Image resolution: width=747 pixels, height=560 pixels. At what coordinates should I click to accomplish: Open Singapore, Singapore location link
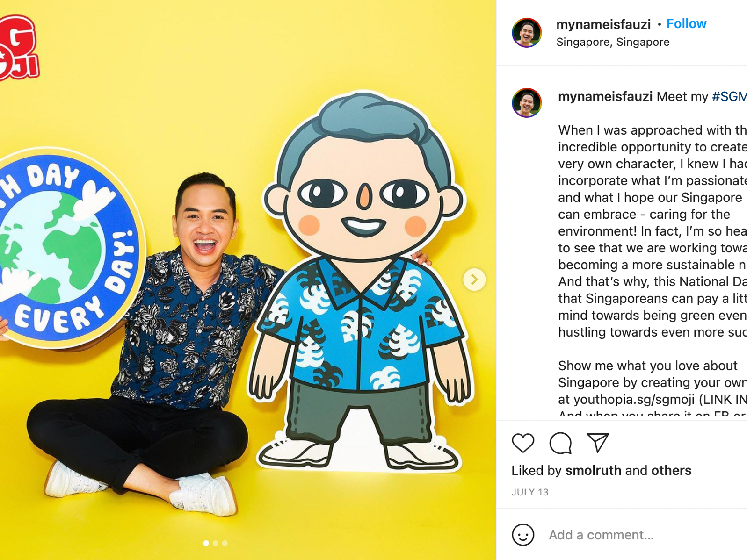click(613, 42)
